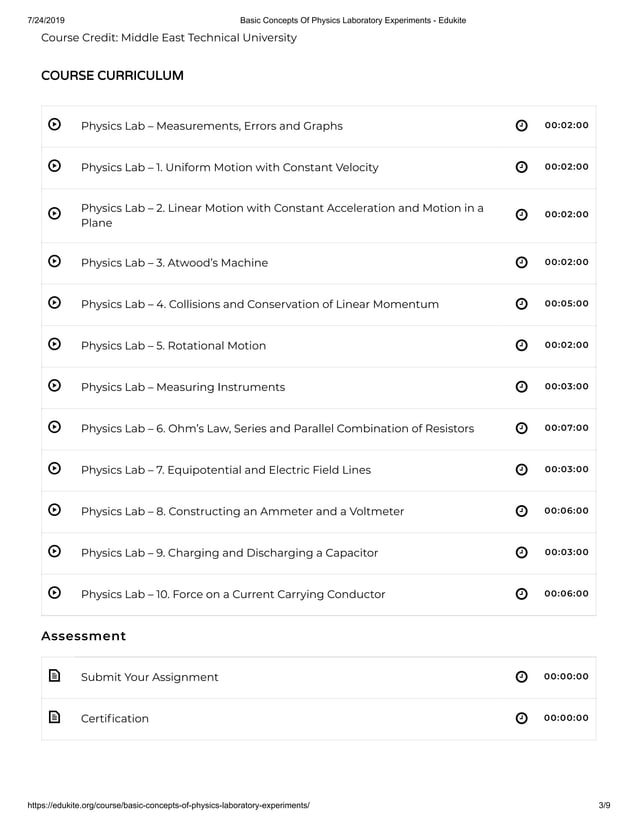
Task: Click play icon beside Measuring Instruments lesson
Action: tap(54, 386)
